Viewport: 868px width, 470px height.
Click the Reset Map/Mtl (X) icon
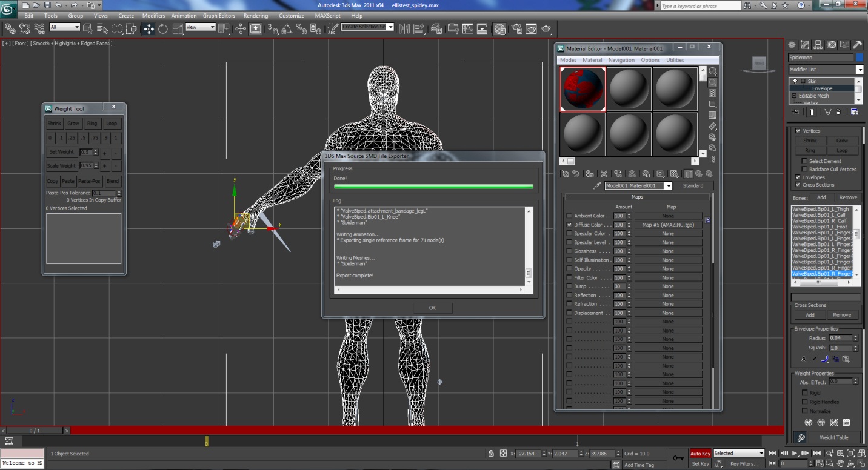pos(604,174)
